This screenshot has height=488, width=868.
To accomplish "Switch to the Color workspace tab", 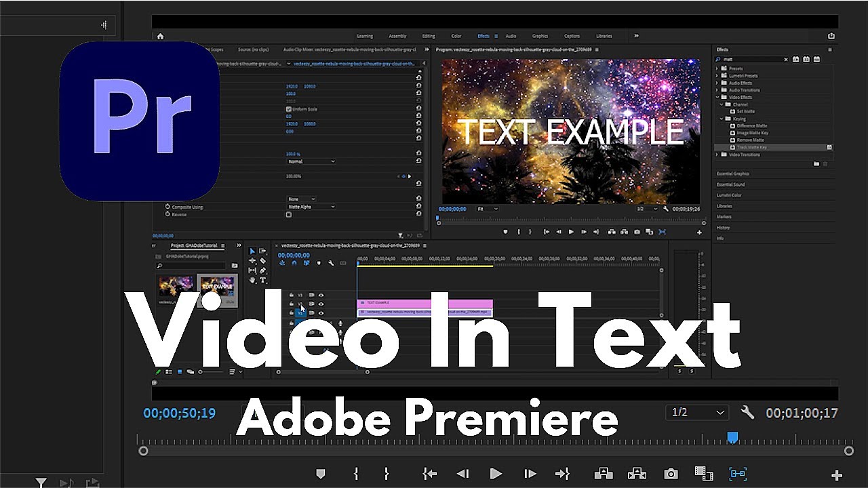I will point(456,36).
